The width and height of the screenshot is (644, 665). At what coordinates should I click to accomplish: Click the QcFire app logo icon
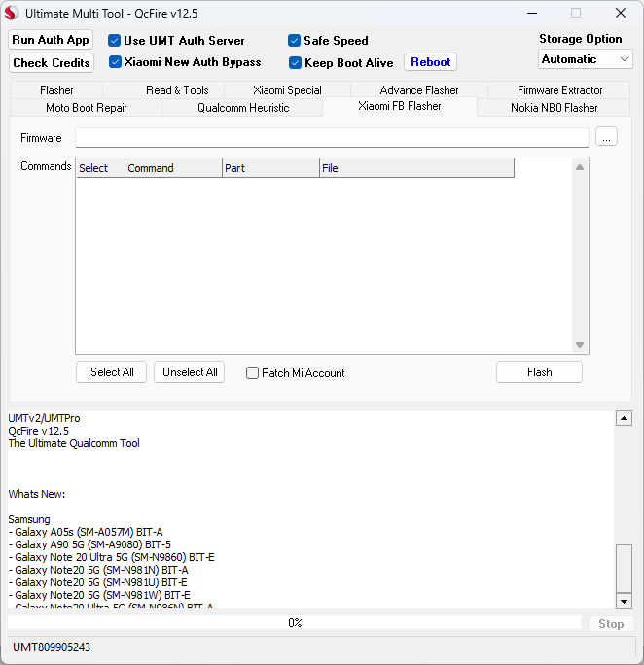(x=11, y=14)
